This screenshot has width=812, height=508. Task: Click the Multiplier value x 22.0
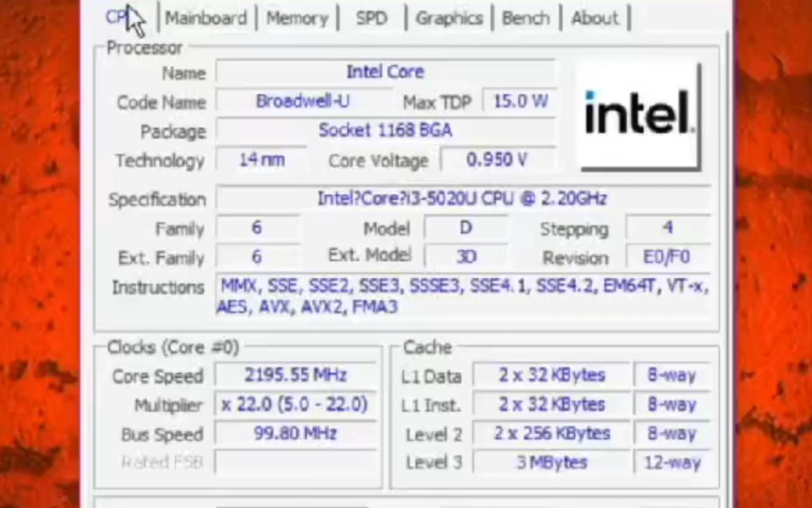295,405
